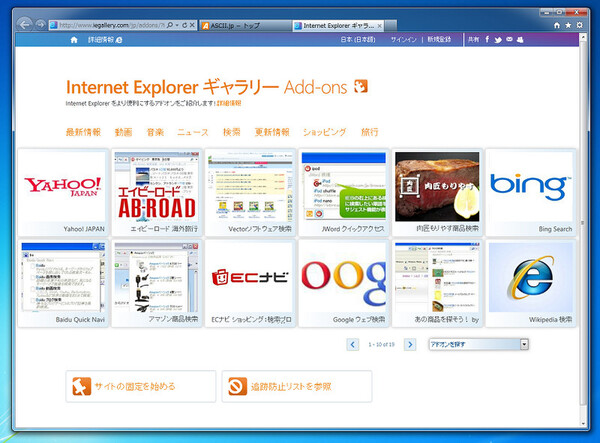Open the Vectorソフトウェア検索 tile
This screenshot has height=443, width=600.
(251, 192)
